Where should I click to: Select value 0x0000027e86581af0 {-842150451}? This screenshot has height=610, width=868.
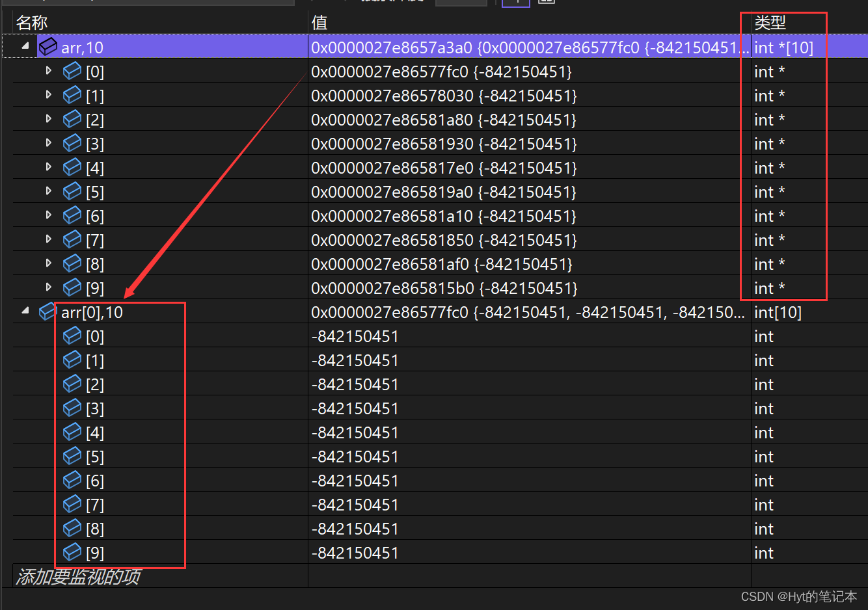click(x=442, y=264)
